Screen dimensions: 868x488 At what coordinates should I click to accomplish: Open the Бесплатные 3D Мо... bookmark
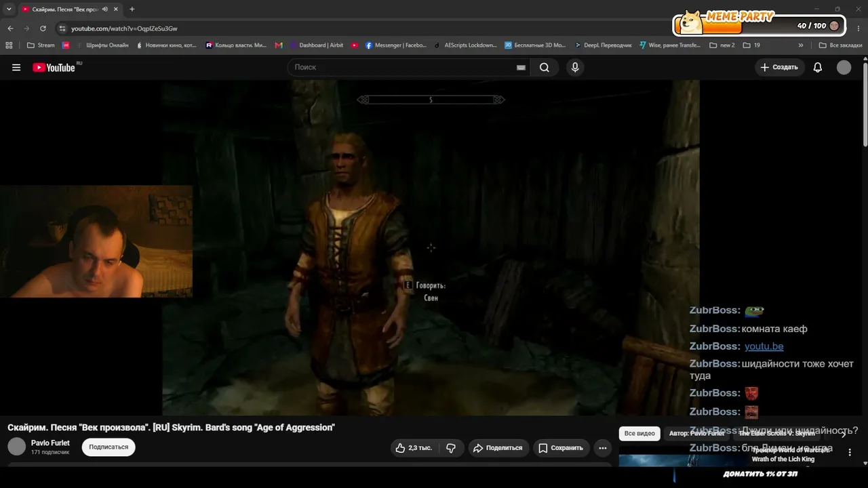point(535,45)
